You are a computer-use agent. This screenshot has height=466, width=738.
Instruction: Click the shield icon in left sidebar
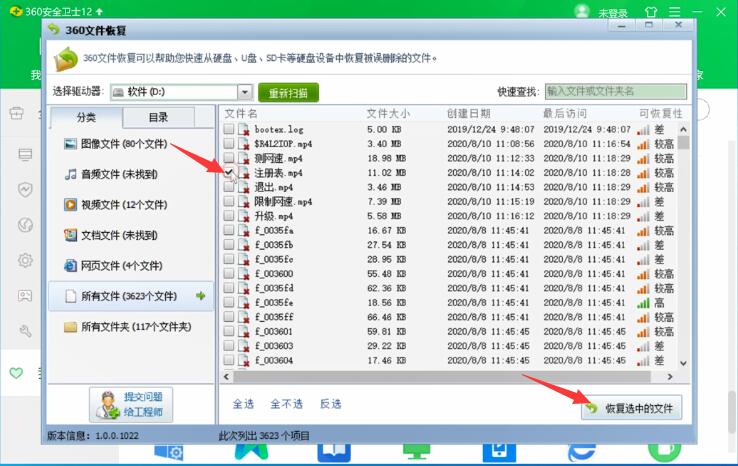(25, 189)
